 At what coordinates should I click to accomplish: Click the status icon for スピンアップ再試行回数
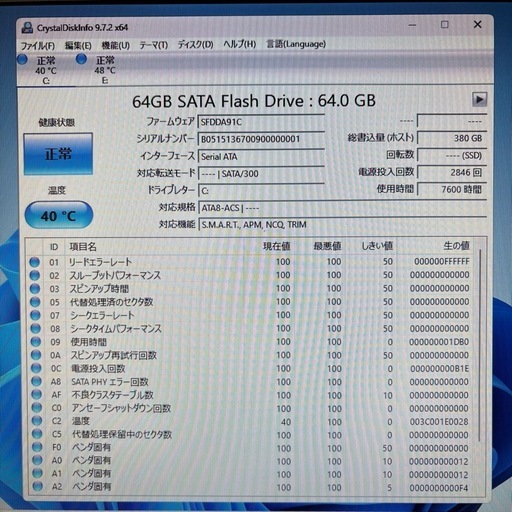coord(36,355)
